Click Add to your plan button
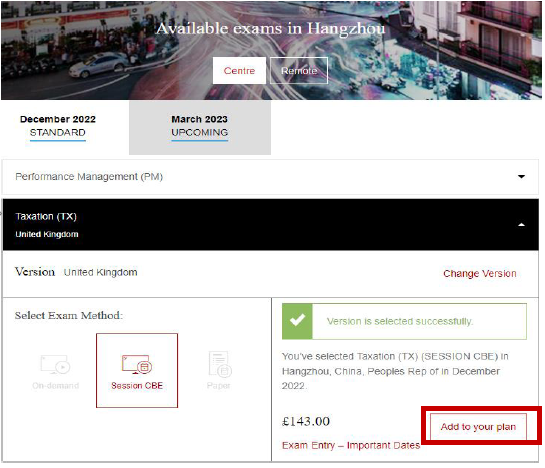 (478, 427)
